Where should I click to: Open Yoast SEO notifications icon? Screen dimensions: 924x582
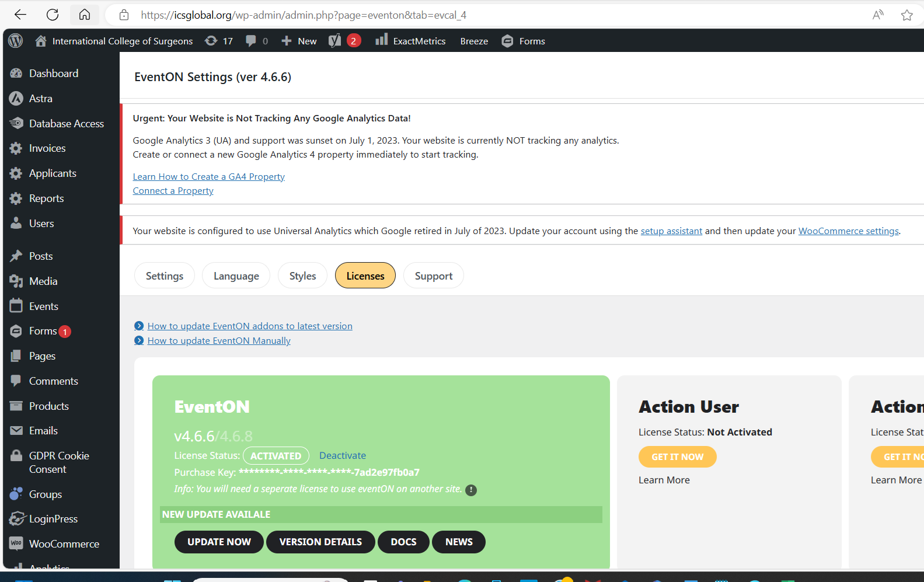pyautogui.click(x=344, y=41)
